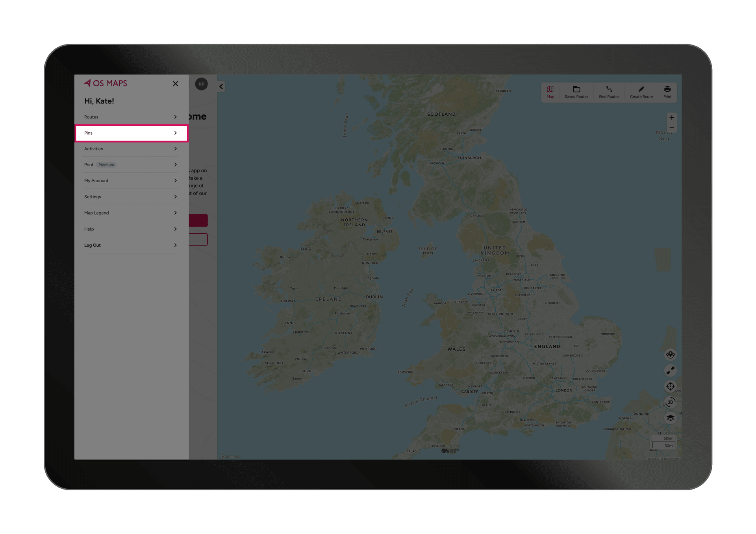The image size is (756, 534).
Task: Open the KP profile avatar
Action: [x=202, y=84]
